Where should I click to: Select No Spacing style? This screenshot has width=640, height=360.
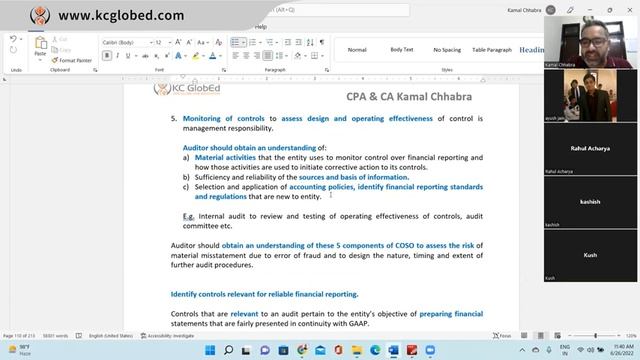(447, 50)
